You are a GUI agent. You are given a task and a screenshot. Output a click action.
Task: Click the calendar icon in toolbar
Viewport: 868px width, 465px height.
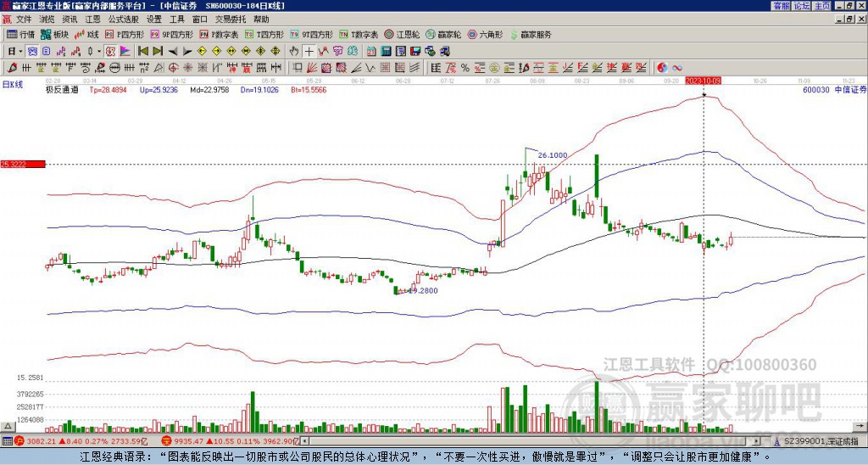[371, 52]
